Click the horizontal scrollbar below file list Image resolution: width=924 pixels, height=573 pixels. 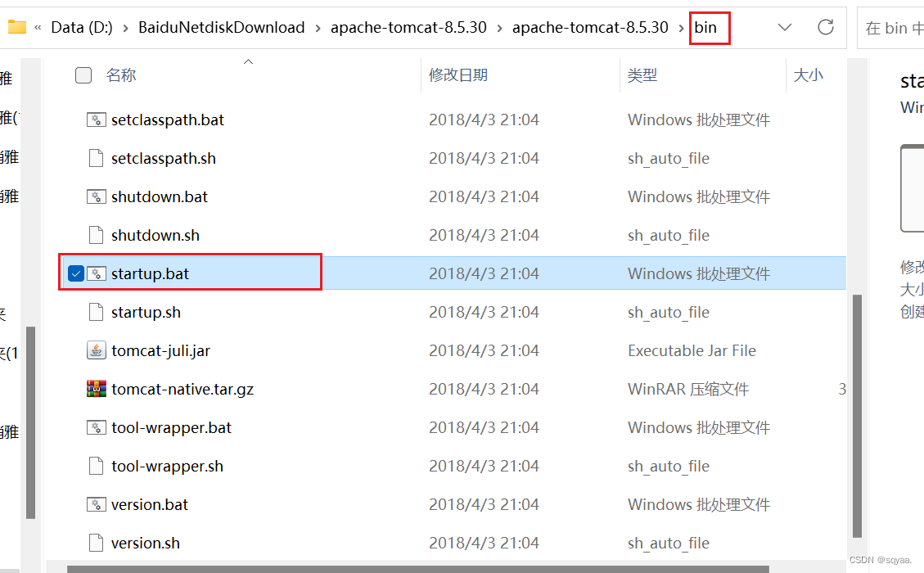(417, 570)
